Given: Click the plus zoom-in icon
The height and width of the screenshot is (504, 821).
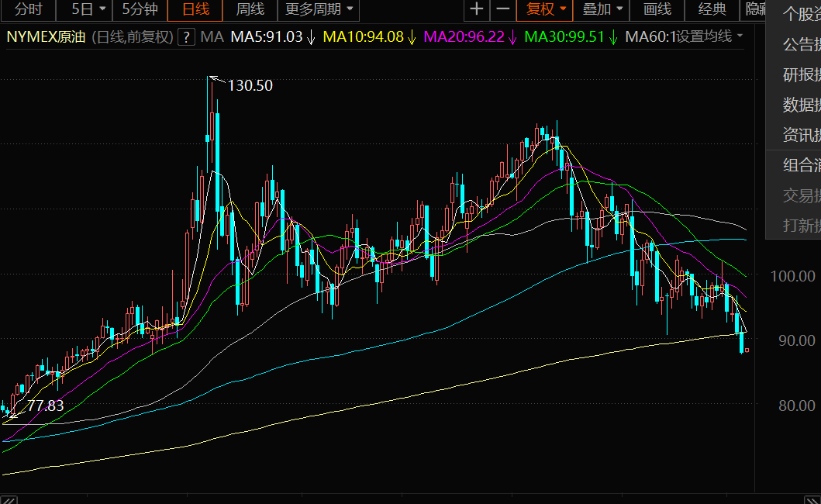Looking at the screenshot, I should tap(477, 9).
